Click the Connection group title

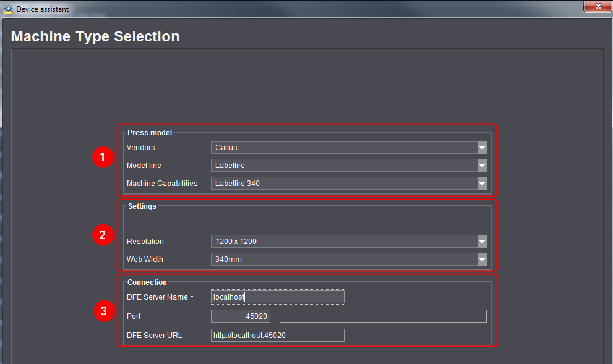click(x=147, y=282)
